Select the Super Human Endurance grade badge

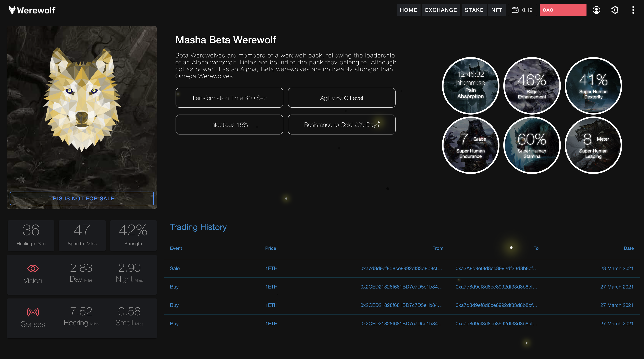pos(471,145)
